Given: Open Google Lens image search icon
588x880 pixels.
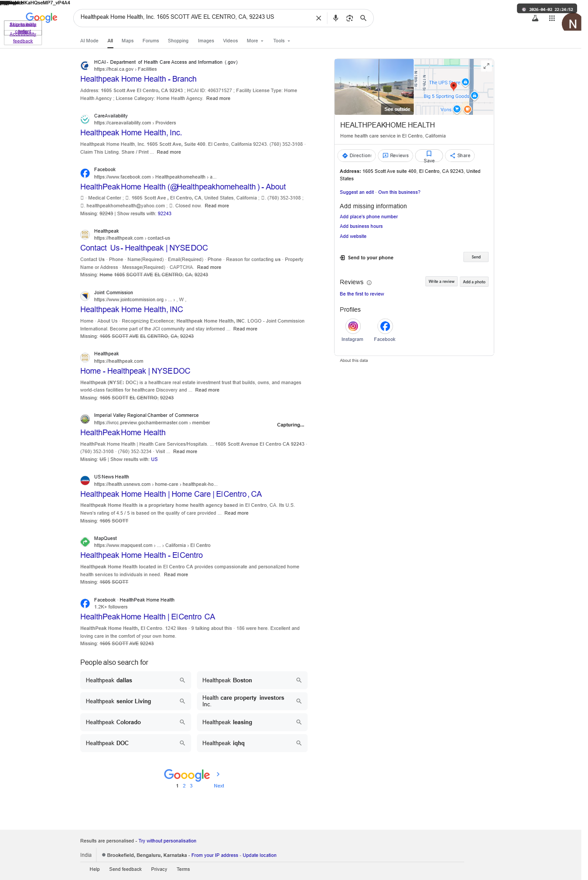Looking at the screenshot, I should 349,18.
